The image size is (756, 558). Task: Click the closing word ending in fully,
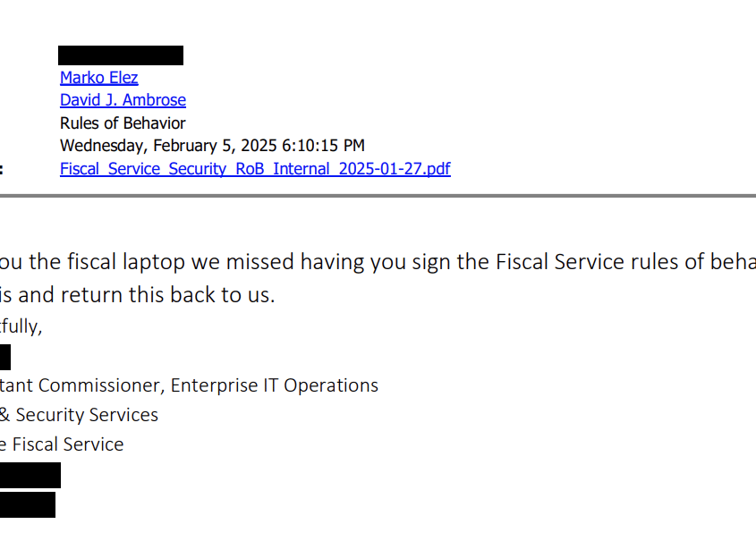click(x=21, y=326)
